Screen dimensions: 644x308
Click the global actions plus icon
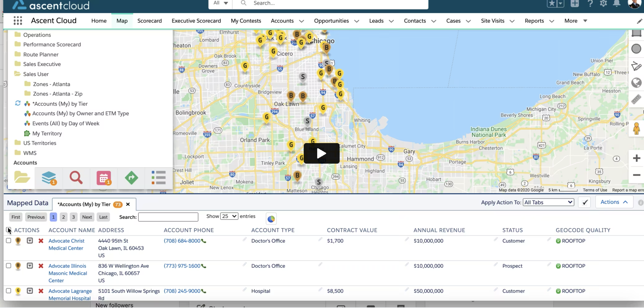[x=575, y=4]
